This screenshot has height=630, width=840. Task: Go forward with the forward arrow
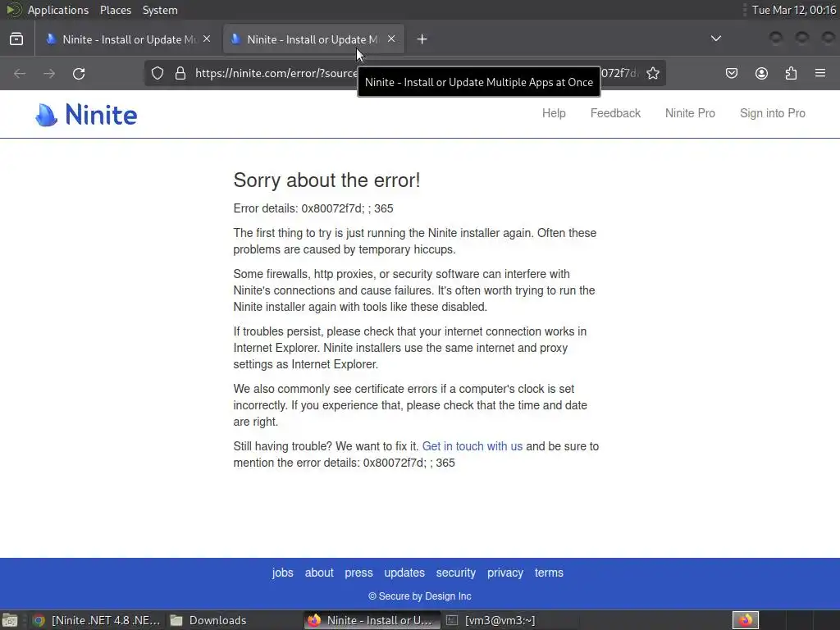click(x=49, y=73)
